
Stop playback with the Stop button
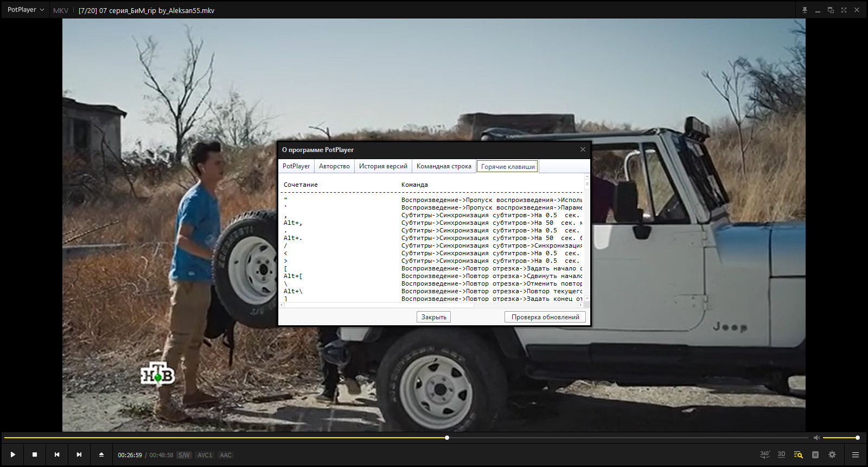tap(35, 455)
